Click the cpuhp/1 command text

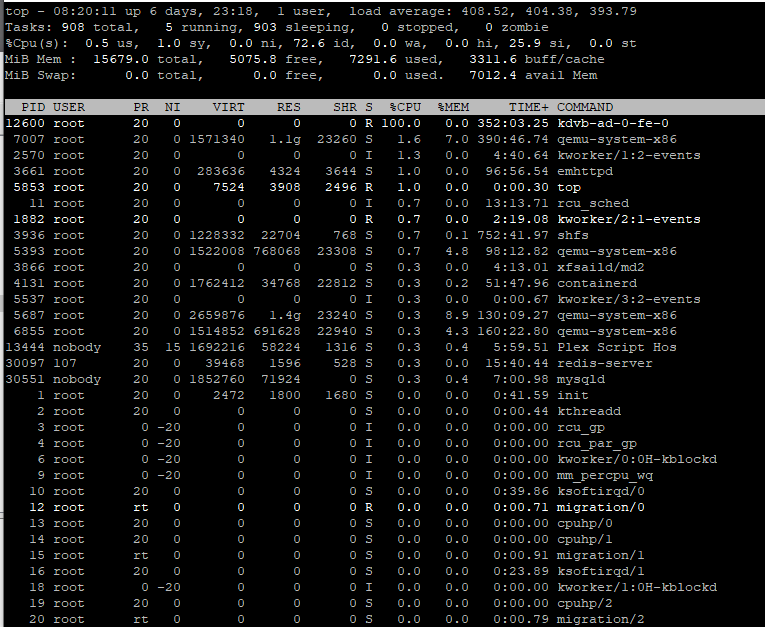point(585,540)
